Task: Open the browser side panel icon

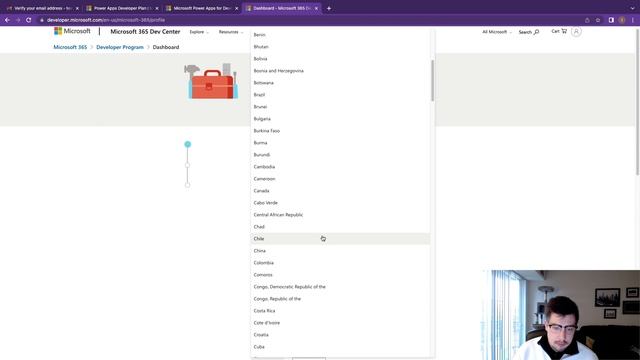Action: pyautogui.click(x=611, y=20)
